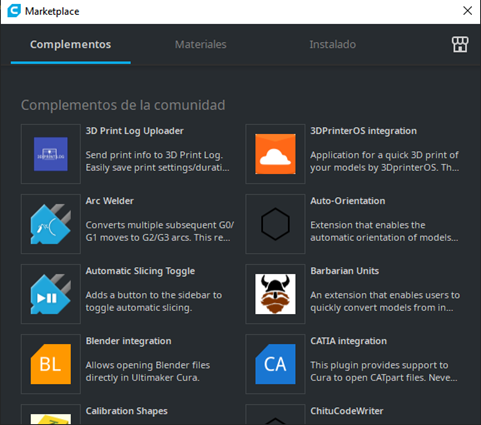Click 'This plugin provides support to' description
481x425 pixels.
coord(384,371)
